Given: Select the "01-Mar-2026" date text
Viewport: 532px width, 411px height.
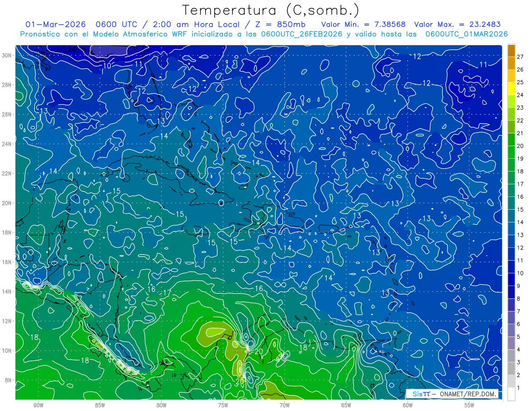Looking at the screenshot, I should click(x=55, y=24).
